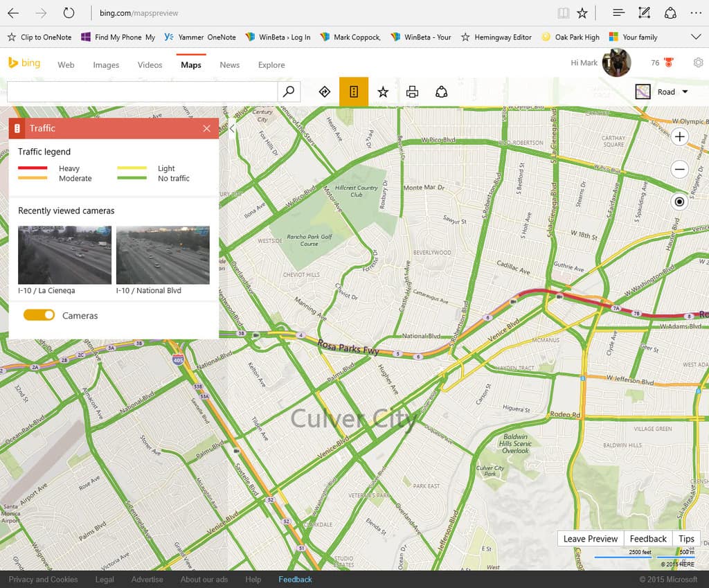This screenshot has height=588, width=709.
Task: Select the Maps tab
Action: click(x=191, y=65)
